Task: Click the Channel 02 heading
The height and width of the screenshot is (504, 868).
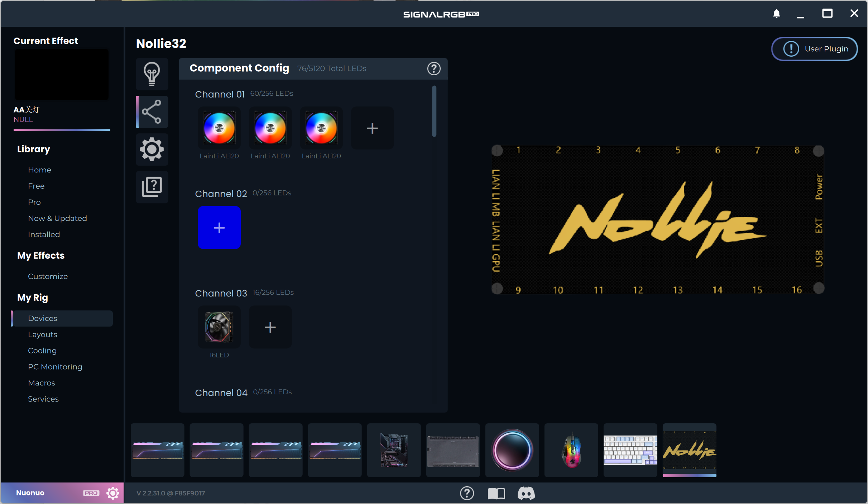Action: pos(221,194)
